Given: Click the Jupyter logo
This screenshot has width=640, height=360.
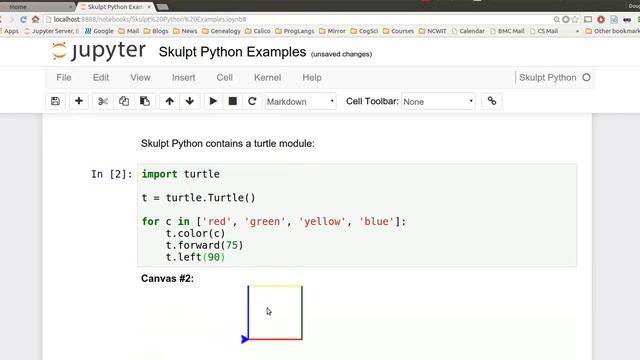Looking at the screenshot, I should click(99, 51).
